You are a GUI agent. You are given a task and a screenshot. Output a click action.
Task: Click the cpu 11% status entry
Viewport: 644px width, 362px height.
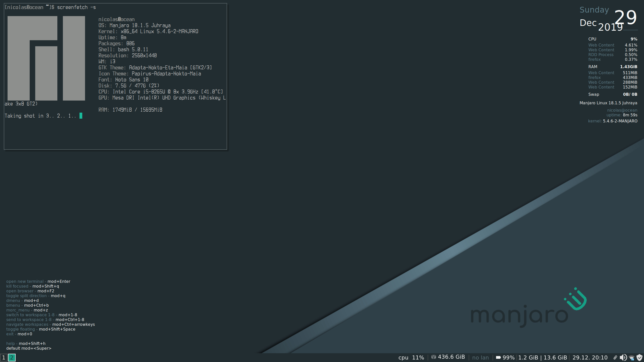tap(411, 357)
